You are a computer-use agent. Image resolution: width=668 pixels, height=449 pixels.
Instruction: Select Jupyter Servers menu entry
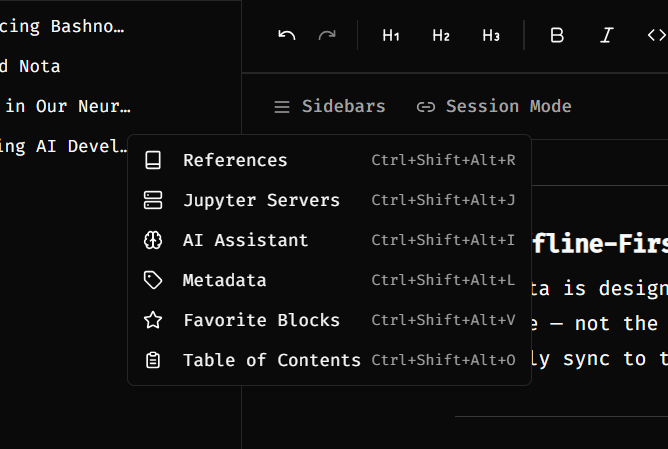pos(329,200)
